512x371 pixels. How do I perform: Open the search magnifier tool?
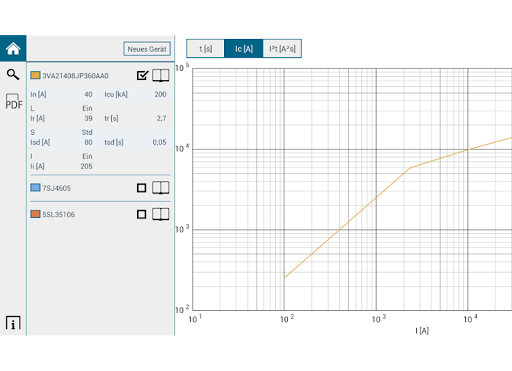[13, 74]
